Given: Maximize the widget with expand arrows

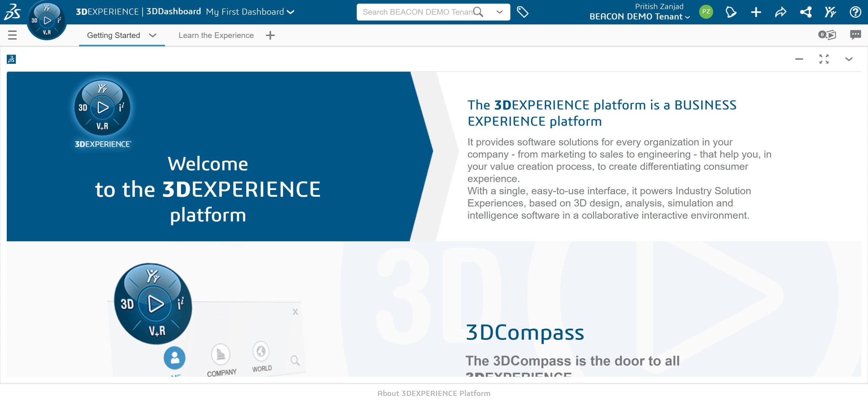Looking at the screenshot, I should 824,59.
